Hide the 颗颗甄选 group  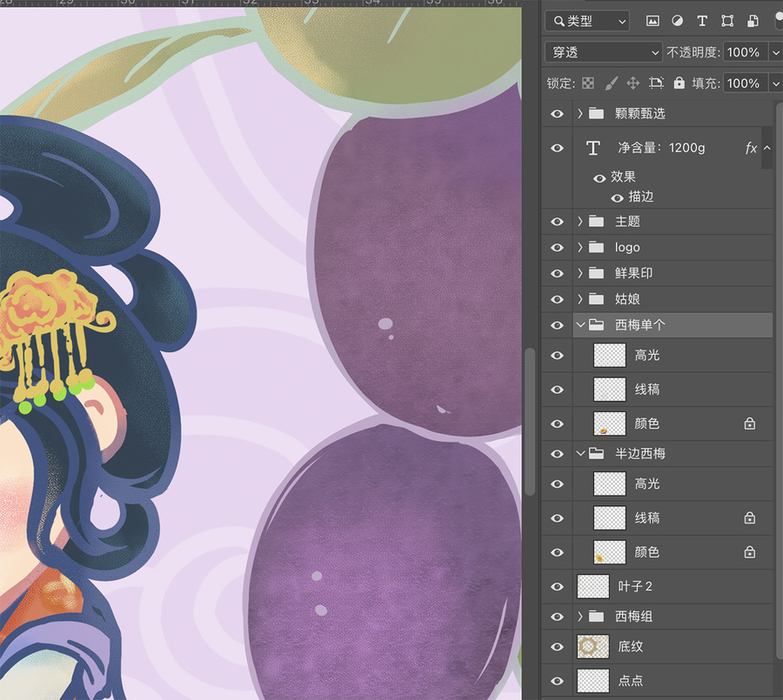click(x=558, y=114)
